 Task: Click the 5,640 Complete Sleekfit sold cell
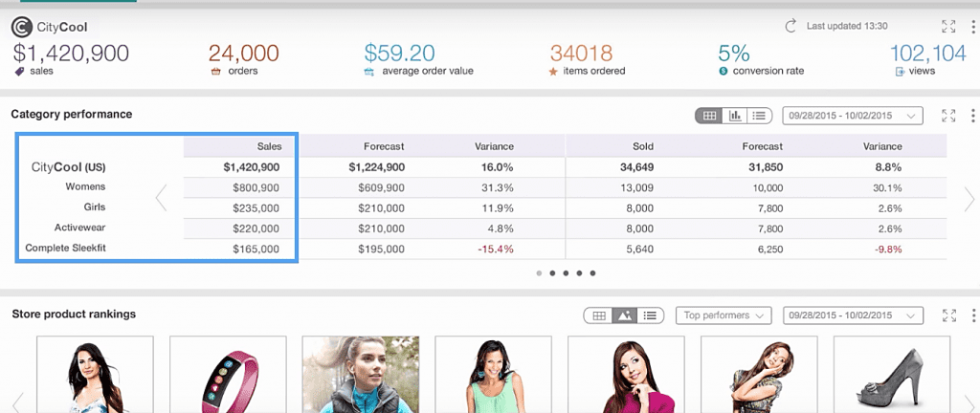click(638, 249)
